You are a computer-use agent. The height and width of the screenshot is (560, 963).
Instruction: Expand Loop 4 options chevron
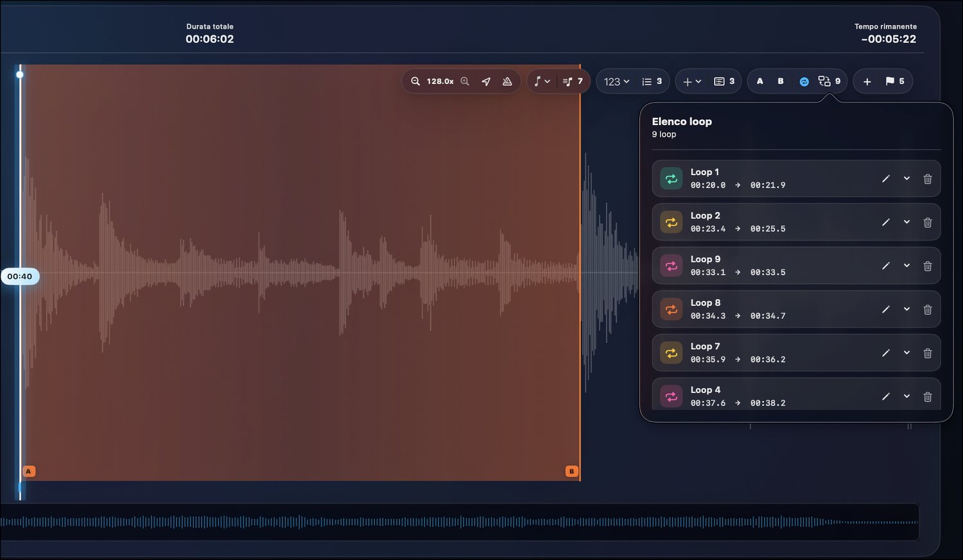(x=907, y=396)
